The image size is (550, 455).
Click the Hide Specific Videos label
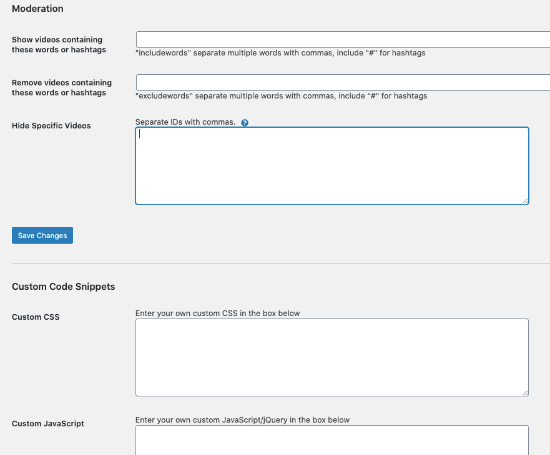pos(51,126)
